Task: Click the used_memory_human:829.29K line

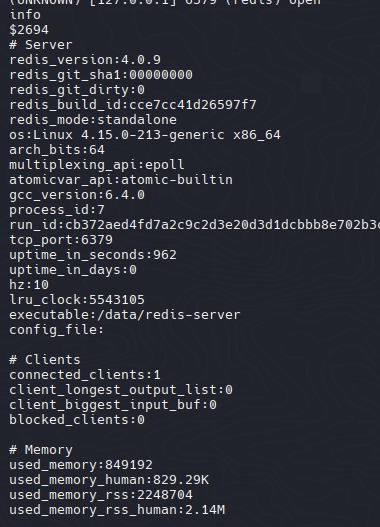Action: click(x=109, y=480)
